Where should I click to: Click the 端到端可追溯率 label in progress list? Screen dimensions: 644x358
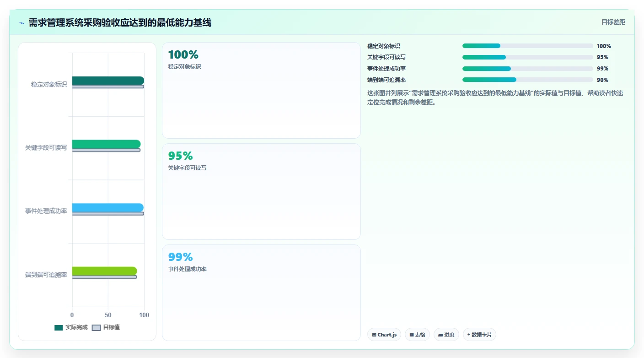coord(386,80)
